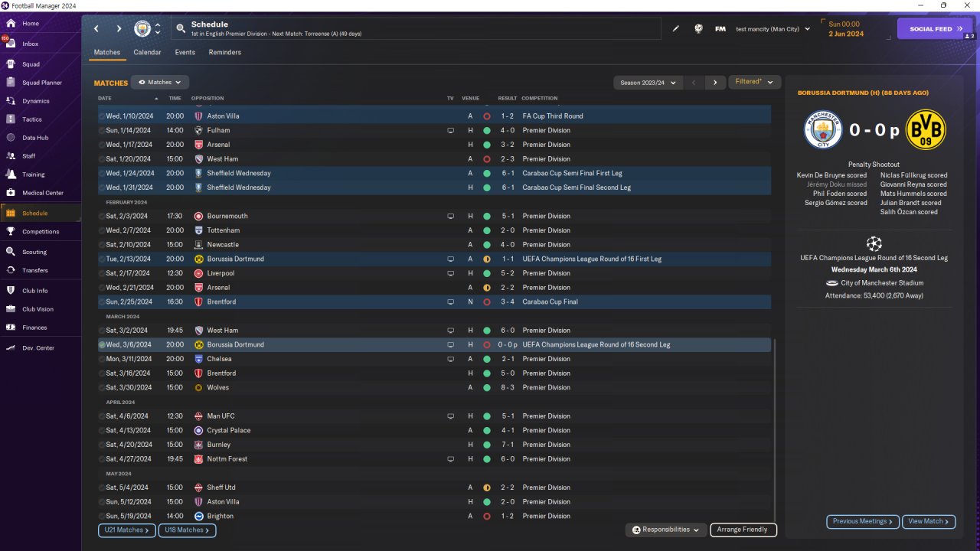Select the Brentford Carabao Cup Final row
The height and width of the screenshot is (551, 980).
pyautogui.click(x=434, y=302)
